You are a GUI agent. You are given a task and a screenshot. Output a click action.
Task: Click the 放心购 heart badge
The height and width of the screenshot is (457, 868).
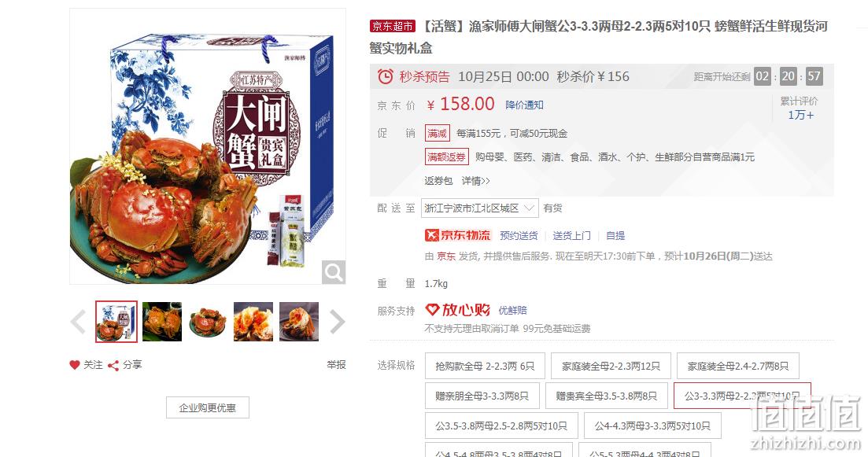(x=457, y=310)
